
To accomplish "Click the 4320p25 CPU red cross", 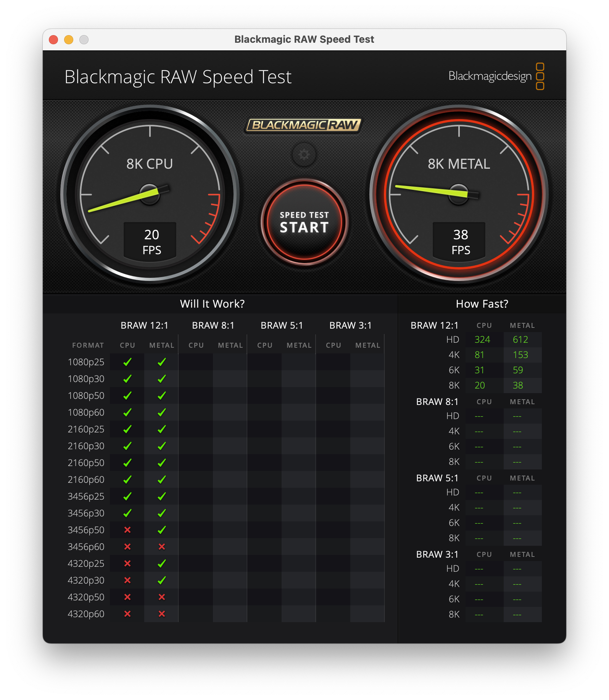I will point(127,563).
